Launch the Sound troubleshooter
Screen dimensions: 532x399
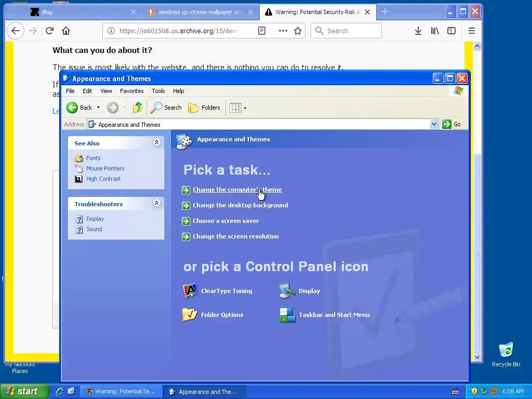click(94, 229)
